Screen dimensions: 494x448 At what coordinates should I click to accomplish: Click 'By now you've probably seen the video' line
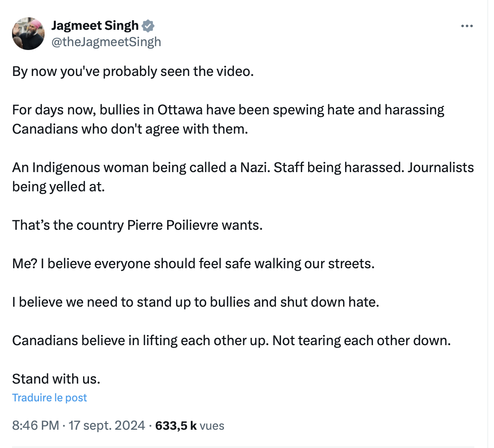click(133, 72)
